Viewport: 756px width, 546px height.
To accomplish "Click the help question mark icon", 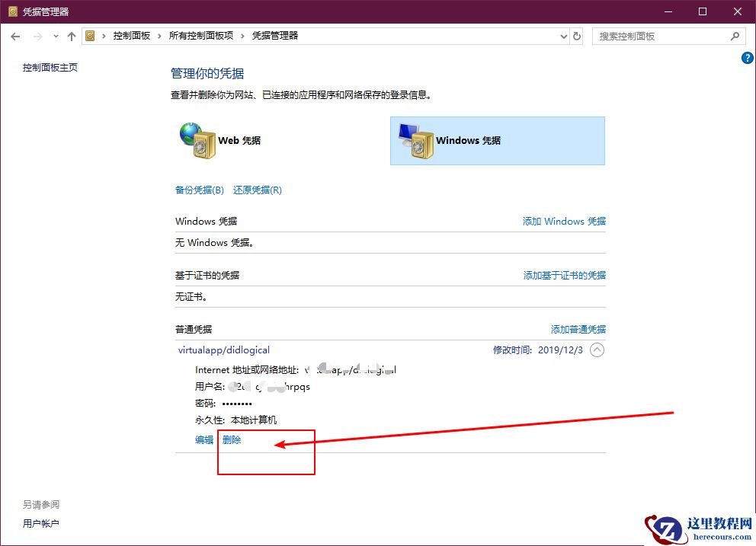I will [747, 58].
